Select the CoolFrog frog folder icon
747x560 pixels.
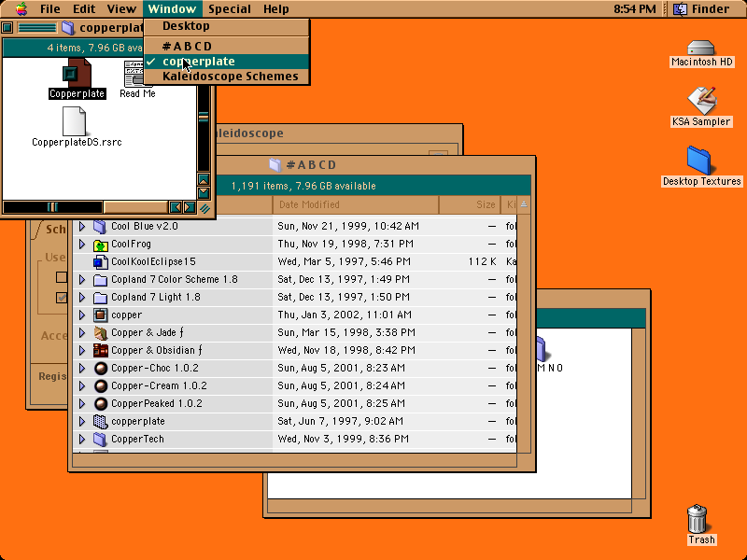pyautogui.click(x=100, y=245)
